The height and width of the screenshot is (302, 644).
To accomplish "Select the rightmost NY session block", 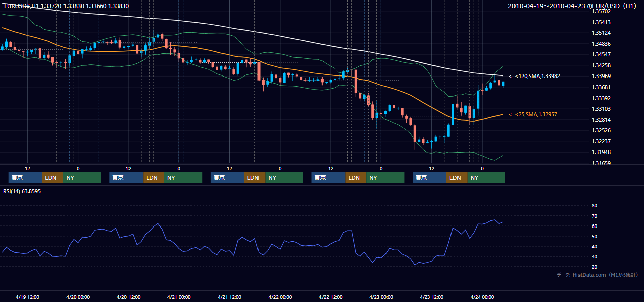I will point(486,178).
